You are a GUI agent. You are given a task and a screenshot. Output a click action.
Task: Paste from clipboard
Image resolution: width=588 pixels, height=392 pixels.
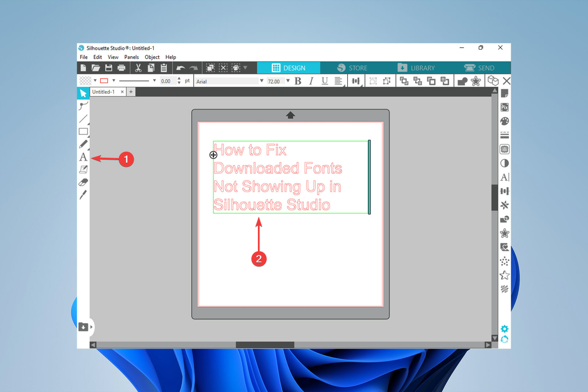point(164,68)
